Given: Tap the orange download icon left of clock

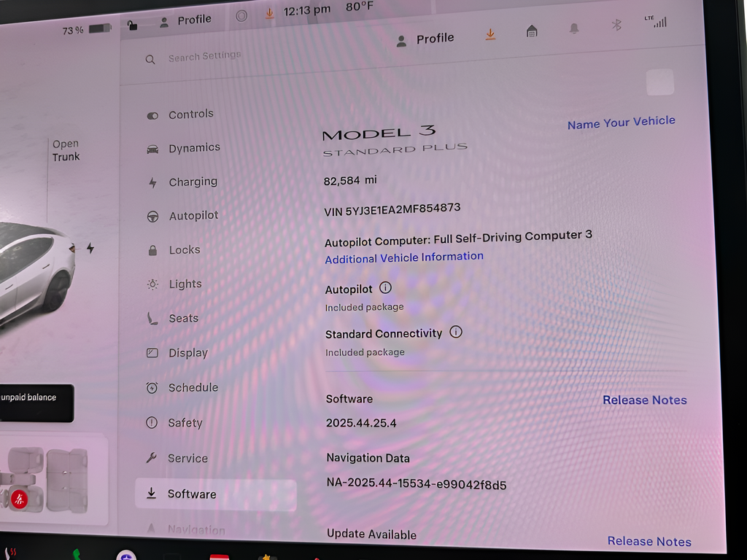Looking at the screenshot, I should pos(269,13).
